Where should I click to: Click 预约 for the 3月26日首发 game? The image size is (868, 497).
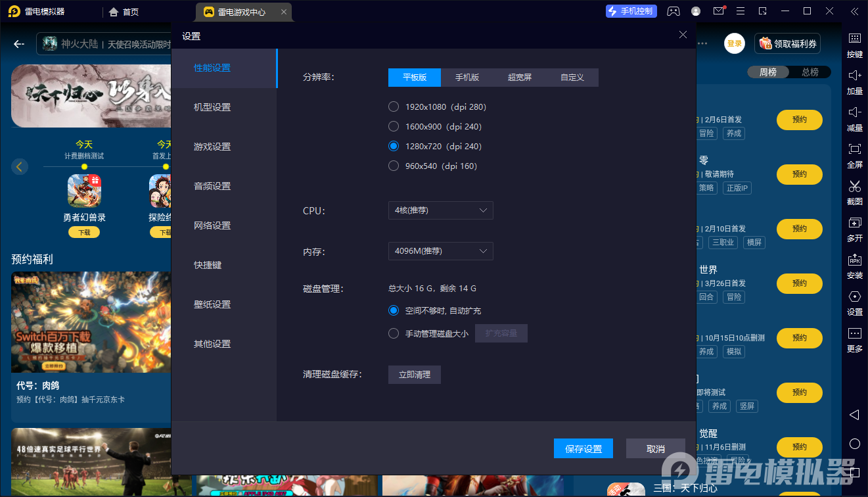point(799,283)
